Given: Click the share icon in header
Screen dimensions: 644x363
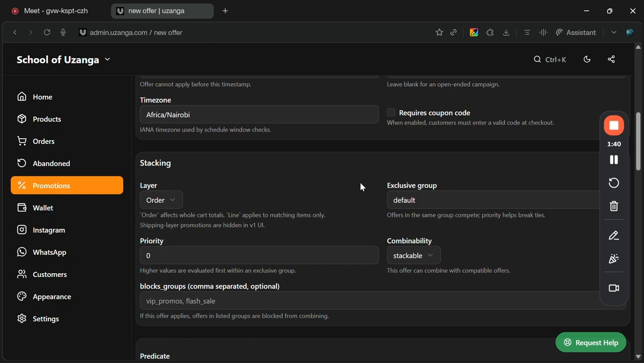Looking at the screenshot, I should [x=611, y=59].
